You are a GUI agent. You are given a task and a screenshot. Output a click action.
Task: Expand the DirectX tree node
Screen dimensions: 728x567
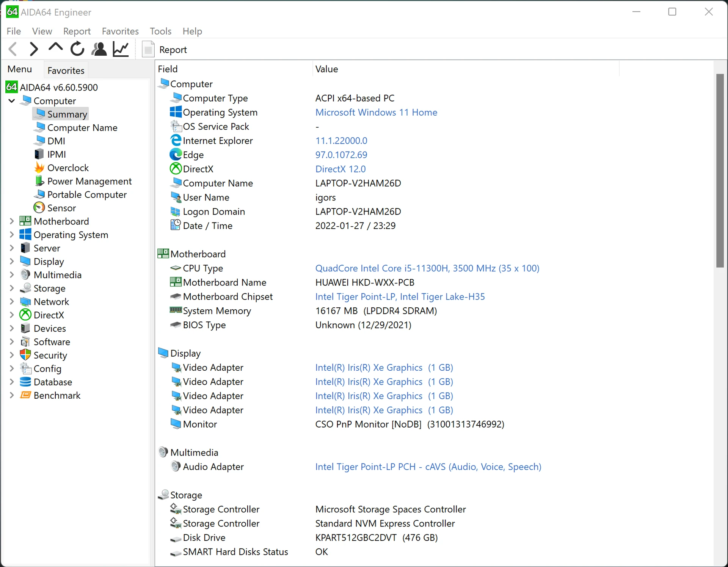[x=12, y=315]
